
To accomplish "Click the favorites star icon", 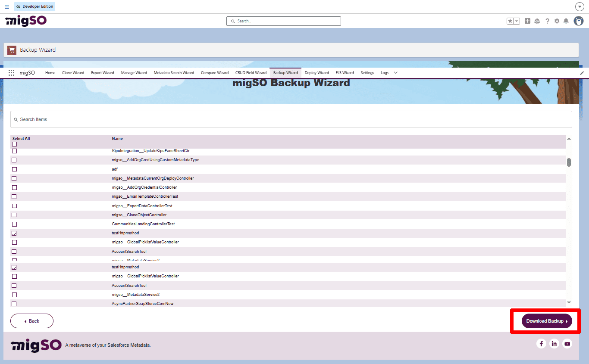I will pos(510,21).
